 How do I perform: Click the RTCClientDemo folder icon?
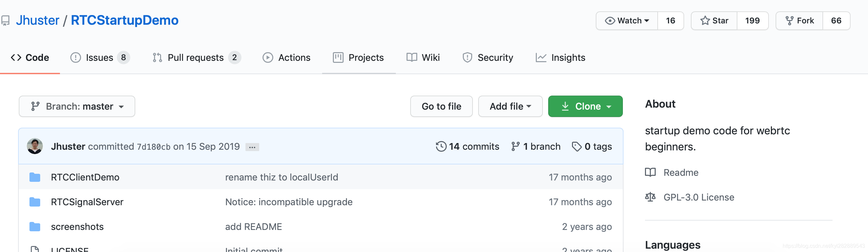click(35, 177)
